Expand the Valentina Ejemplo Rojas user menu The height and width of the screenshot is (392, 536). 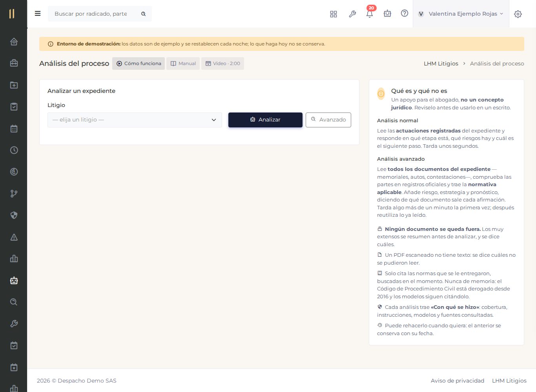(x=461, y=14)
